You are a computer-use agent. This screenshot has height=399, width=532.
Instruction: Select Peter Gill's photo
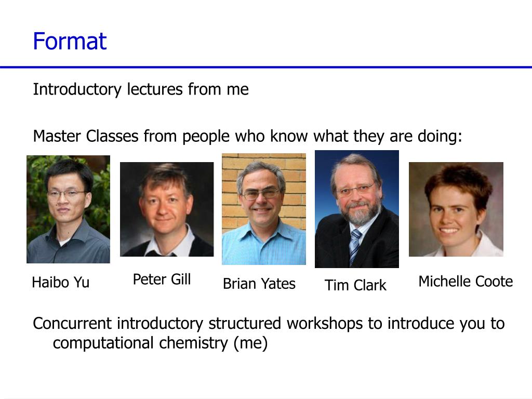tap(167, 209)
